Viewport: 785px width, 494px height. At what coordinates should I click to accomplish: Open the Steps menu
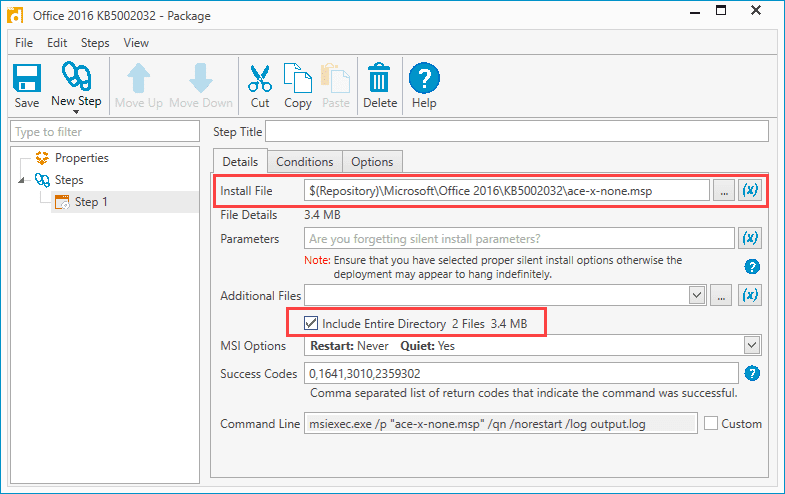coord(95,43)
